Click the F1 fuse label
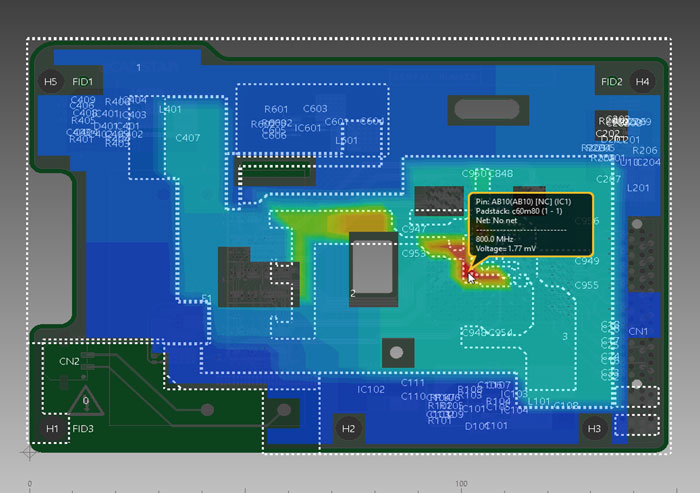This screenshot has height=493, width=700. click(x=206, y=298)
